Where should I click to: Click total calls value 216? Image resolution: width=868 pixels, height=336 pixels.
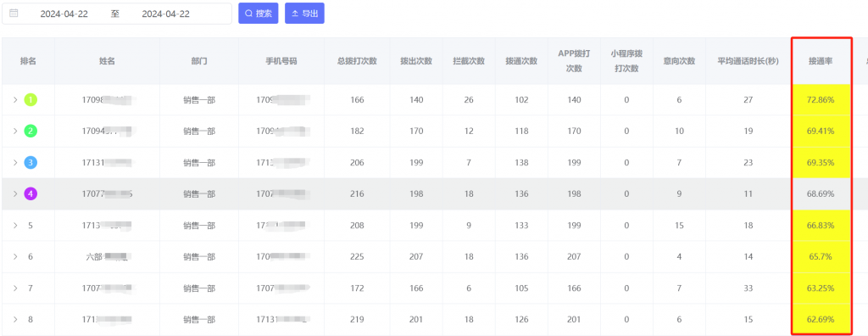357,194
